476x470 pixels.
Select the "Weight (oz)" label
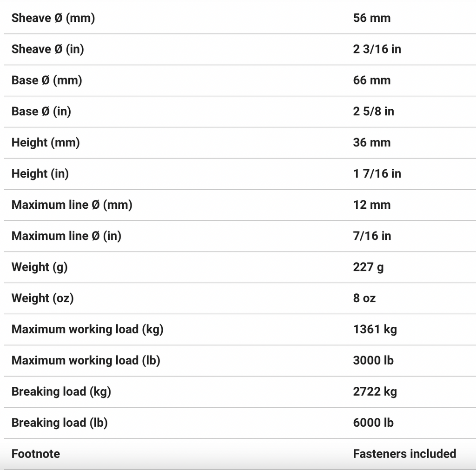click(42, 298)
